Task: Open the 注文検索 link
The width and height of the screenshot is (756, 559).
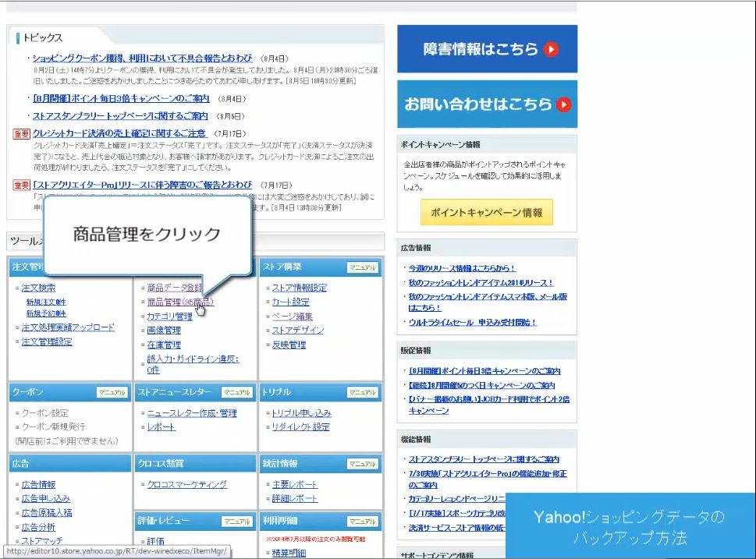Action: point(38,288)
